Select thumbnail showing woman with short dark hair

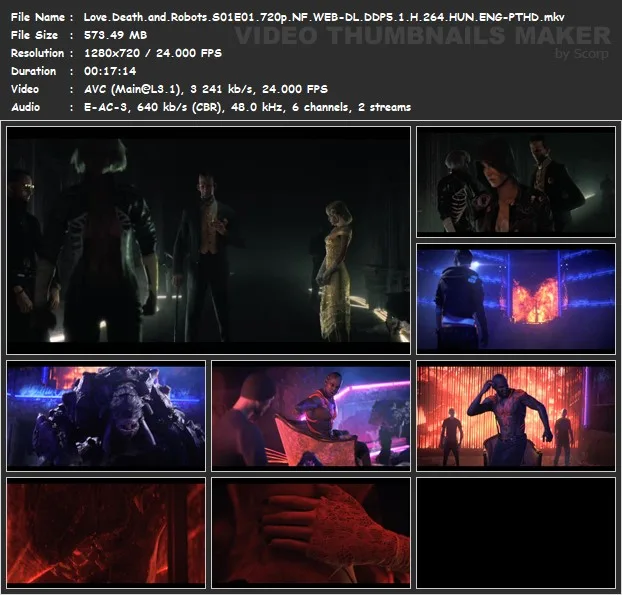(x=516, y=182)
